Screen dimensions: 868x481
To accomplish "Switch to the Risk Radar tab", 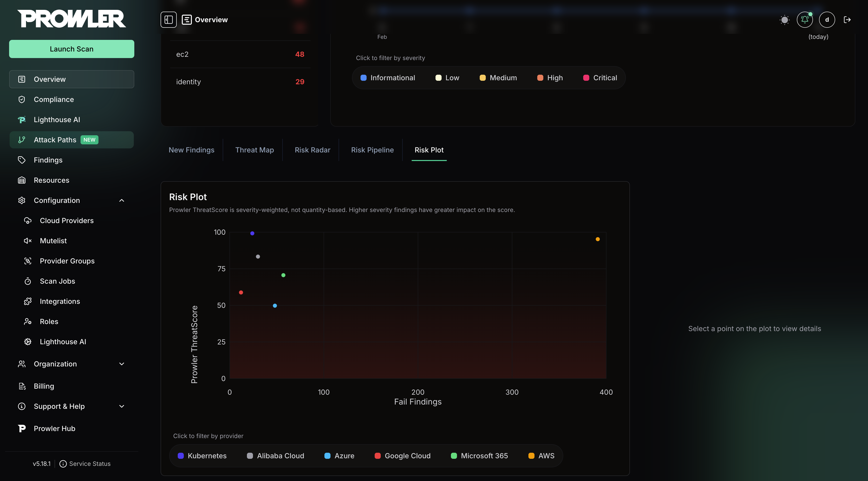I will tap(312, 150).
